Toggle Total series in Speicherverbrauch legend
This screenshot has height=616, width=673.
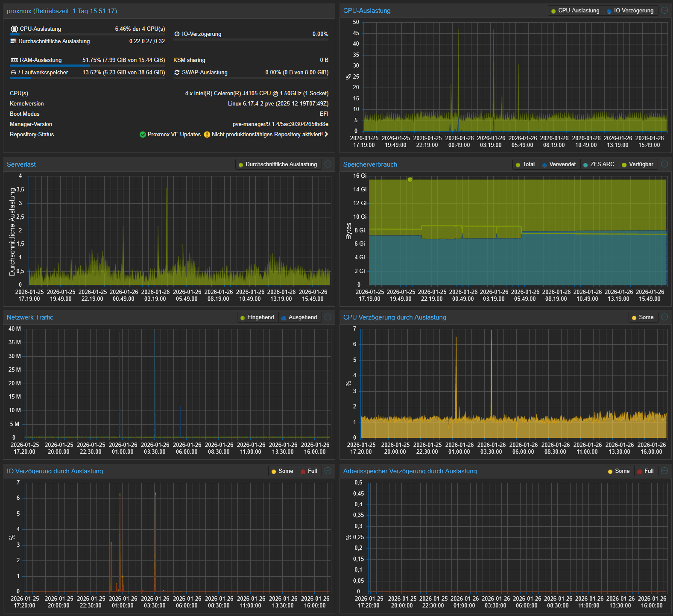pyautogui.click(x=525, y=164)
